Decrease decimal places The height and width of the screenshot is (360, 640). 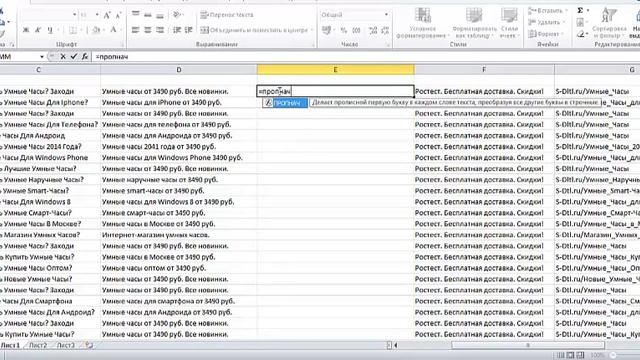(385, 30)
